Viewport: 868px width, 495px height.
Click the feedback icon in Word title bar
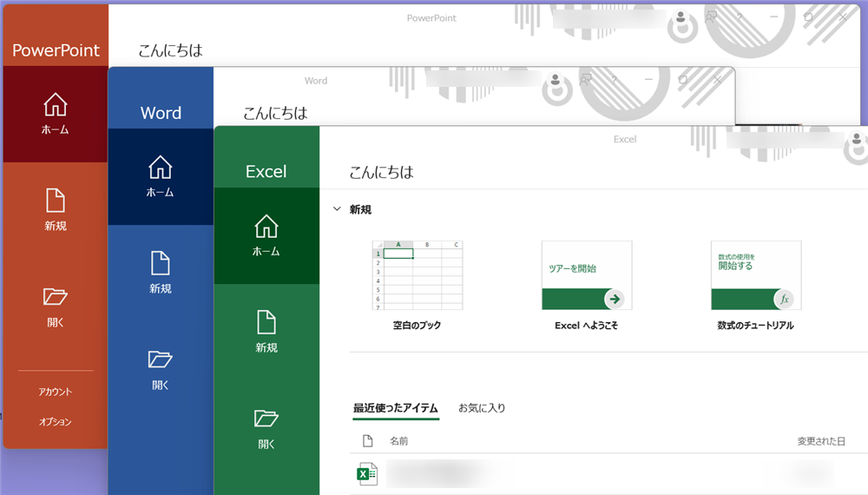pos(586,80)
